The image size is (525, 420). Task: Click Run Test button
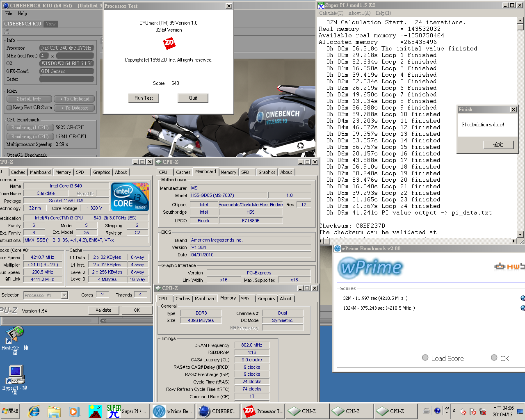144,98
